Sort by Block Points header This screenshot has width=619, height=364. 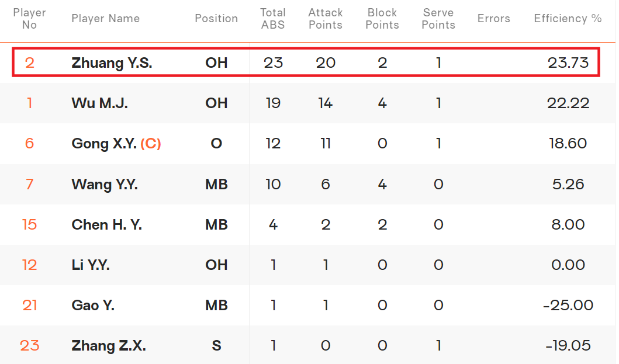click(x=383, y=19)
